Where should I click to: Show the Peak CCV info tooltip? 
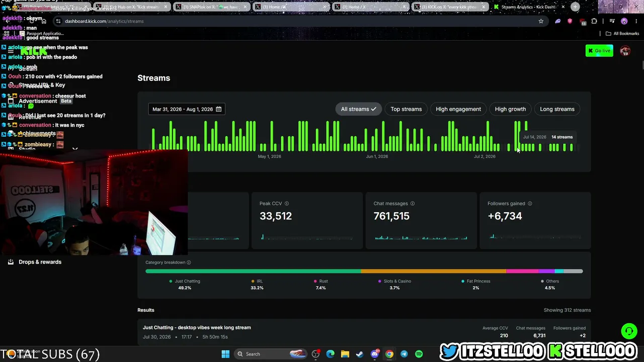point(287,204)
